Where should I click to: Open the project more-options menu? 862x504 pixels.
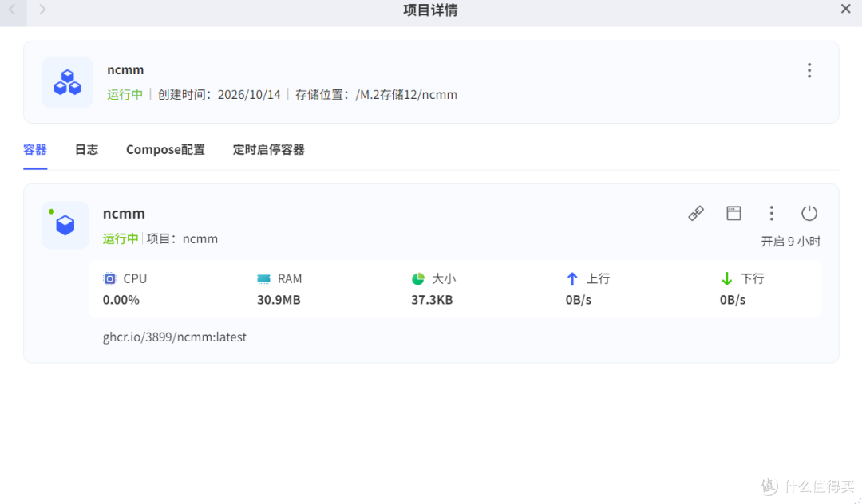(809, 70)
